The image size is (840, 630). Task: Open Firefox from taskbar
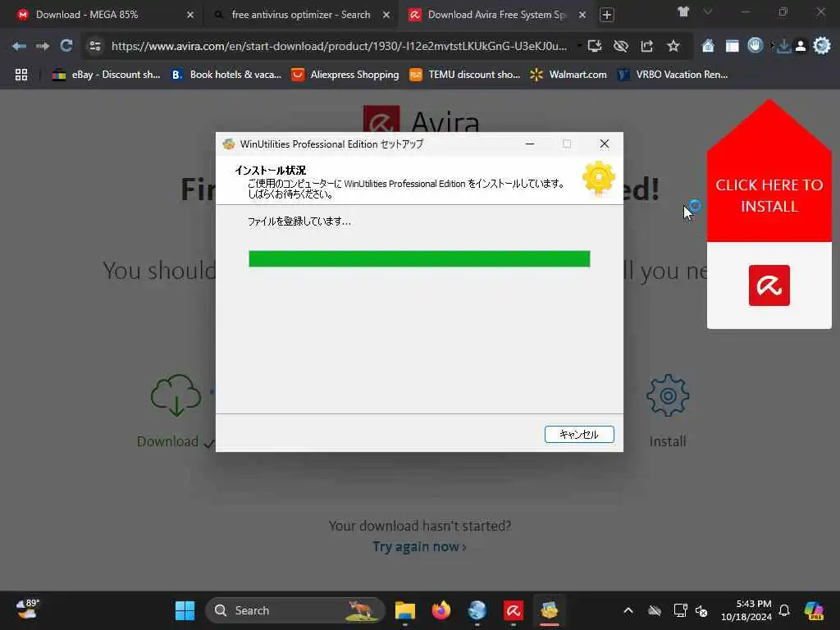point(441,610)
